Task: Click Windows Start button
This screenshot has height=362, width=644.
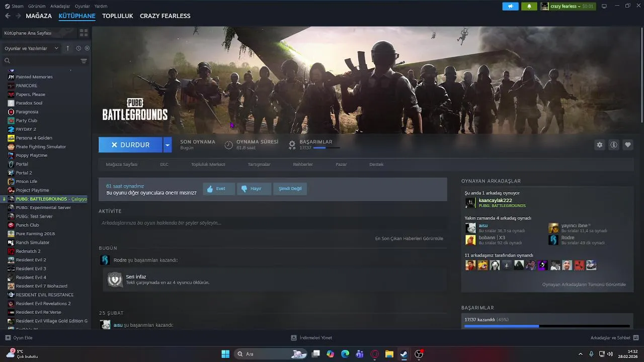Action: 225,354
